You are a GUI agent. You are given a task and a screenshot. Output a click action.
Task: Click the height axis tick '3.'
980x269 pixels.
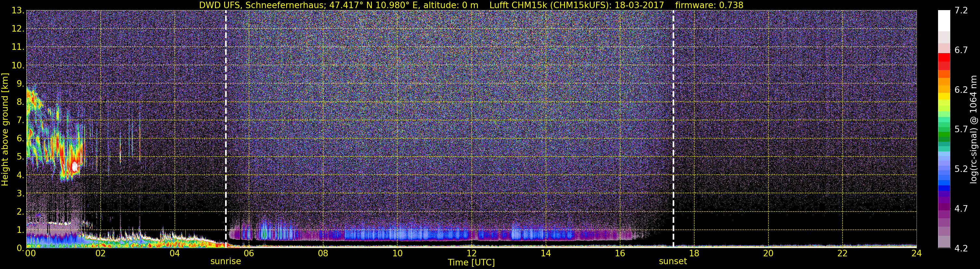click(x=20, y=193)
